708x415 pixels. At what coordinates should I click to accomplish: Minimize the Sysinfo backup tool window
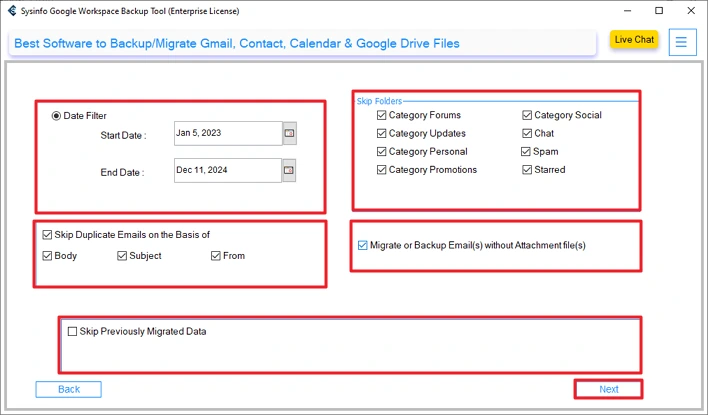tap(628, 10)
